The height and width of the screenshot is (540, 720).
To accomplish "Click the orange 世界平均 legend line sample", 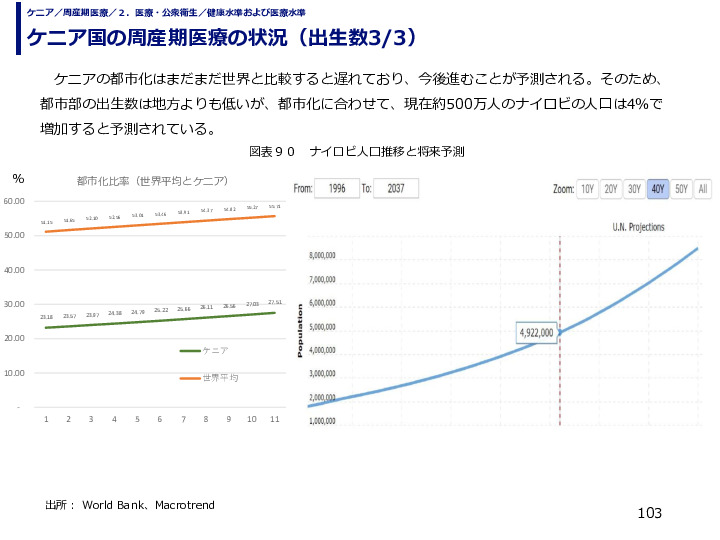I will 190,378.
